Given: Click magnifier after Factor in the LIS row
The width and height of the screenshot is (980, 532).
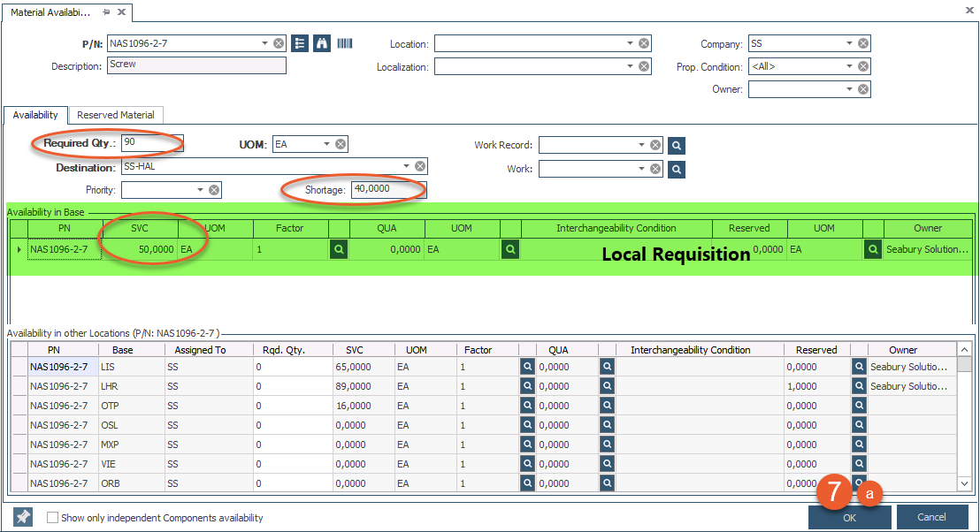Looking at the screenshot, I should click(x=527, y=367).
